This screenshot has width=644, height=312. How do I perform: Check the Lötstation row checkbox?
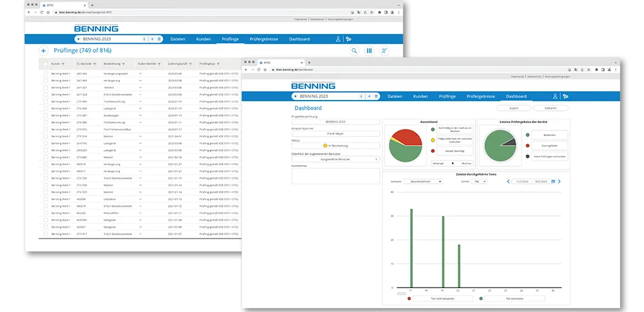pyautogui.click(x=45, y=199)
